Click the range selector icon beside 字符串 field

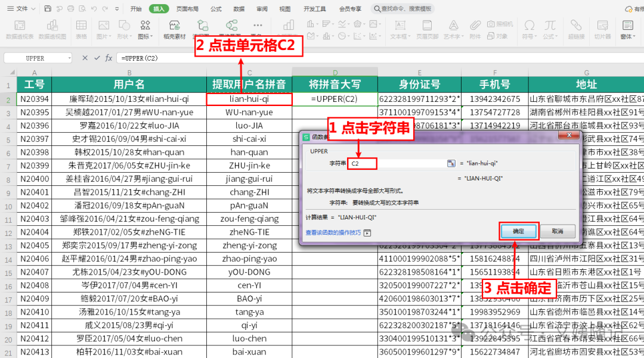[x=451, y=163]
